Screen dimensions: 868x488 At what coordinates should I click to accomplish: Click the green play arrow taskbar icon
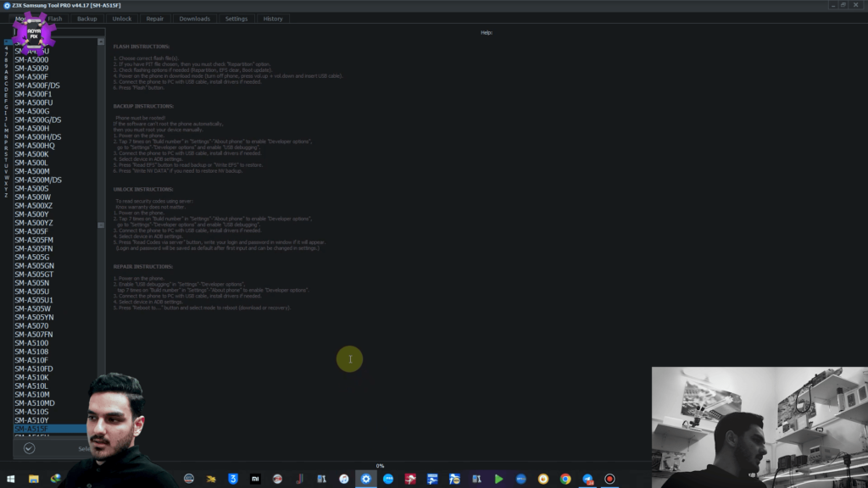[498, 480]
